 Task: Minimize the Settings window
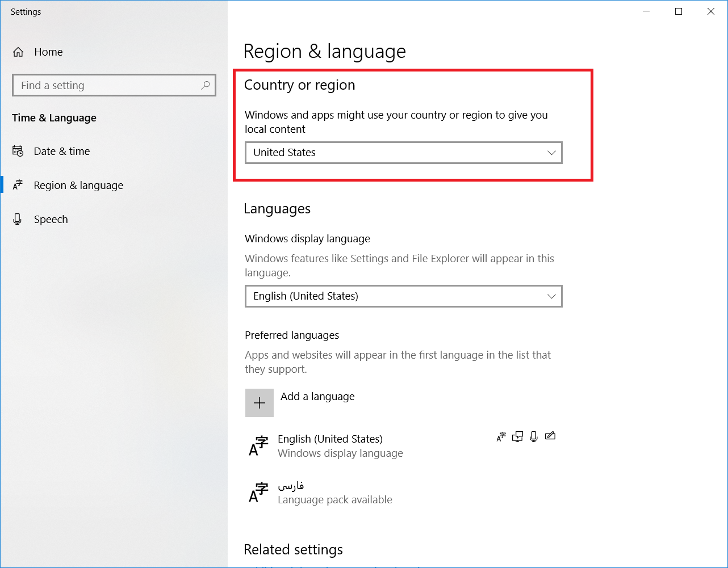(646, 11)
